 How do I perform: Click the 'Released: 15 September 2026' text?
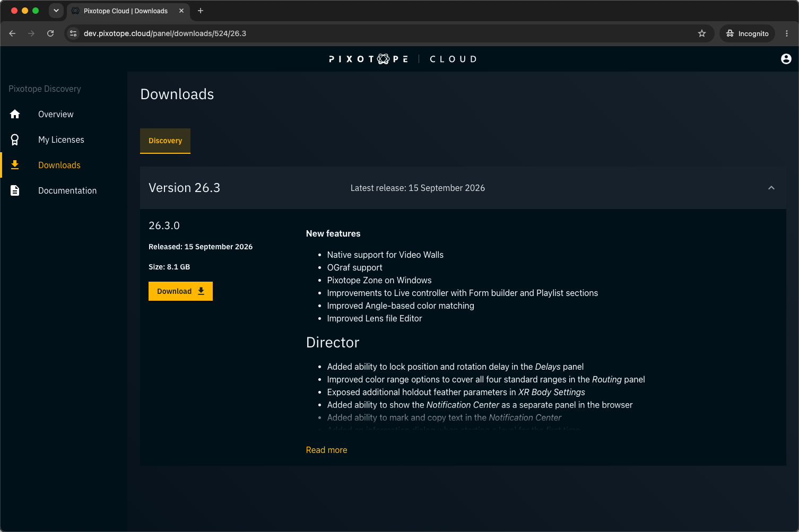(x=201, y=247)
